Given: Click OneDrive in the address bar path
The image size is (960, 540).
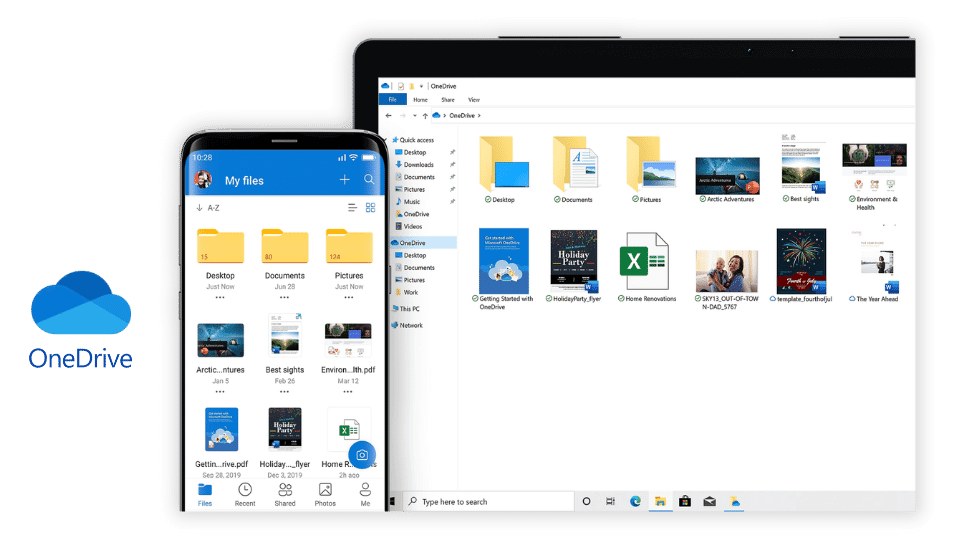Looking at the screenshot, I should (462, 115).
